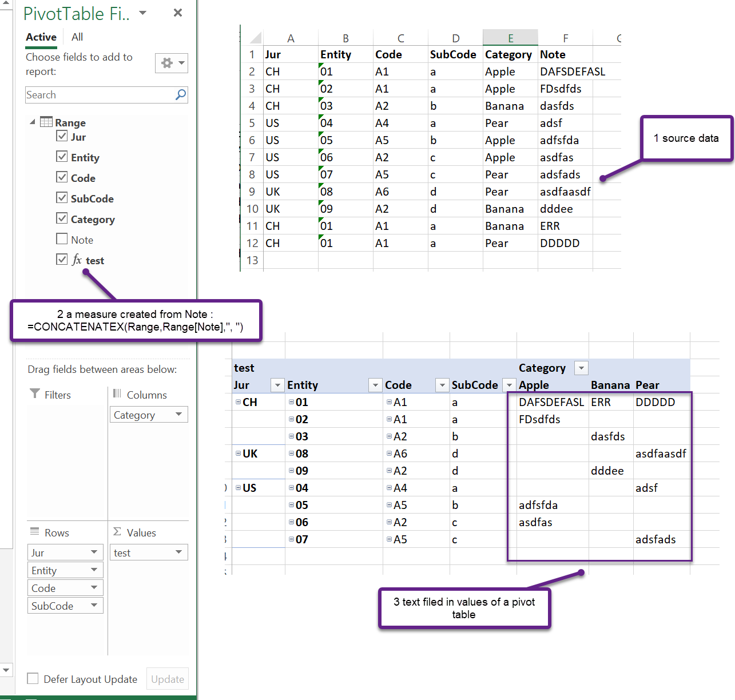The width and height of the screenshot is (735, 700).
Task: Click the Banana column header in the pivot
Action: coord(610,385)
